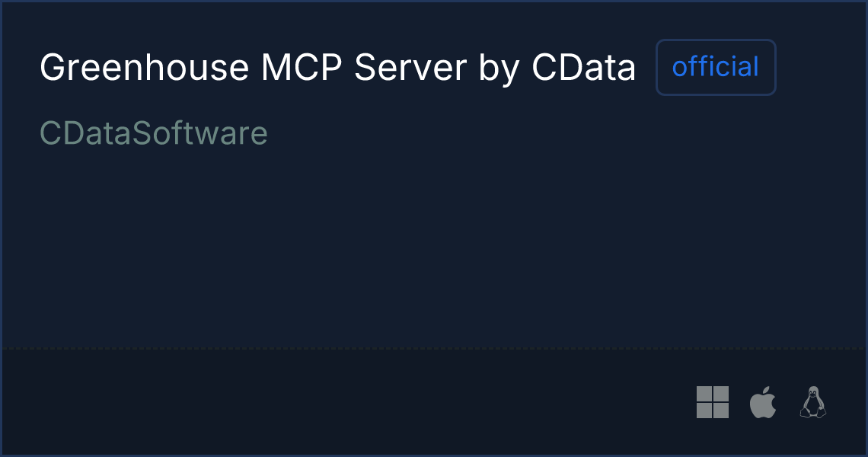This screenshot has height=457, width=868.
Task: Click the word Greenhouse in the title
Action: click(145, 68)
